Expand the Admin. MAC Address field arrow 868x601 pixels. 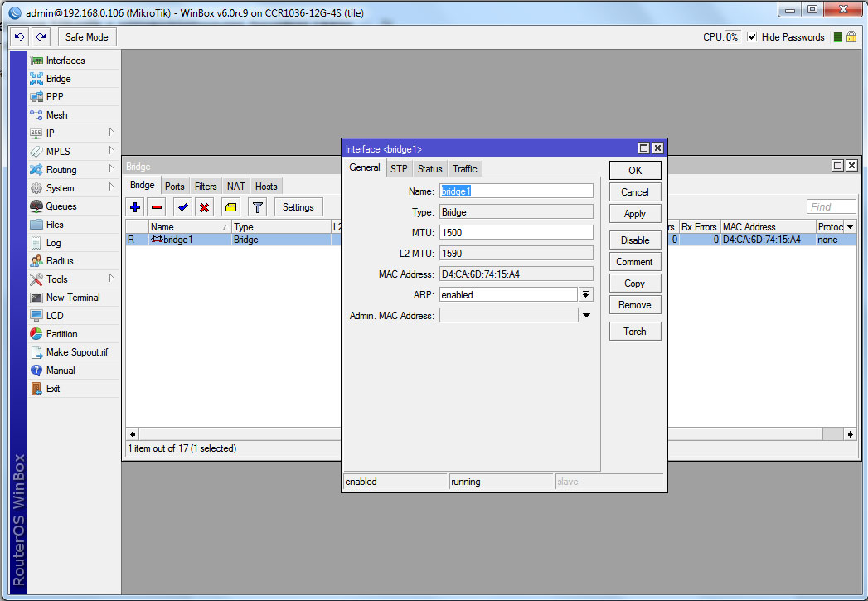[586, 315]
